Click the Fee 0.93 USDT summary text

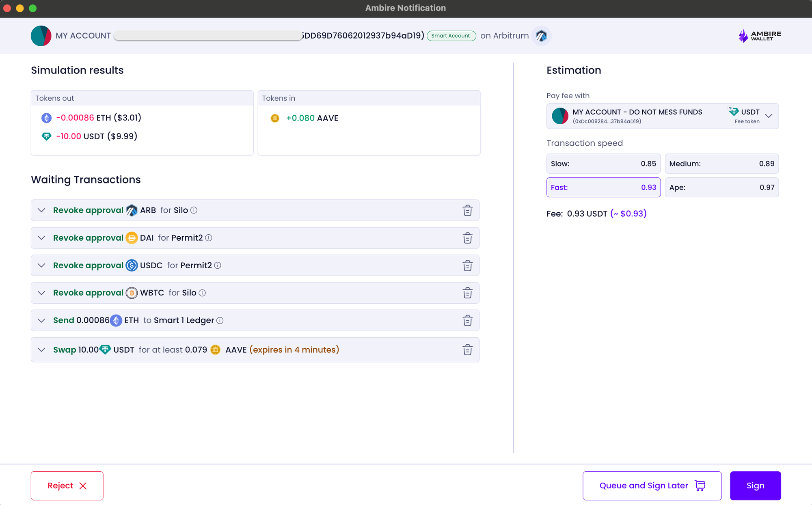pos(596,214)
